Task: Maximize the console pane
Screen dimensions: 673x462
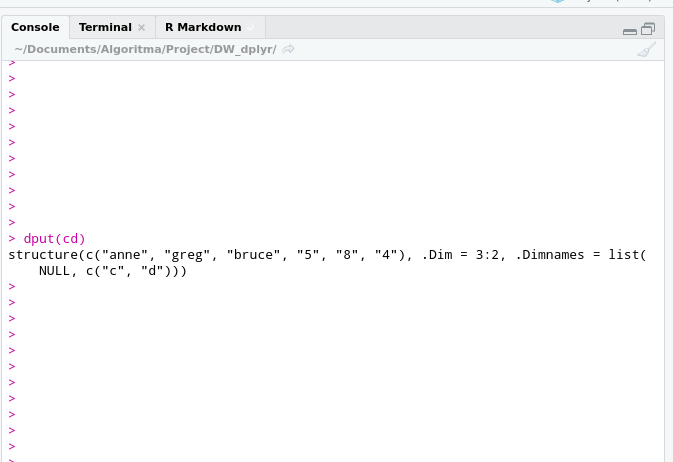Action: pyautogui.click(x=648, y=28)
